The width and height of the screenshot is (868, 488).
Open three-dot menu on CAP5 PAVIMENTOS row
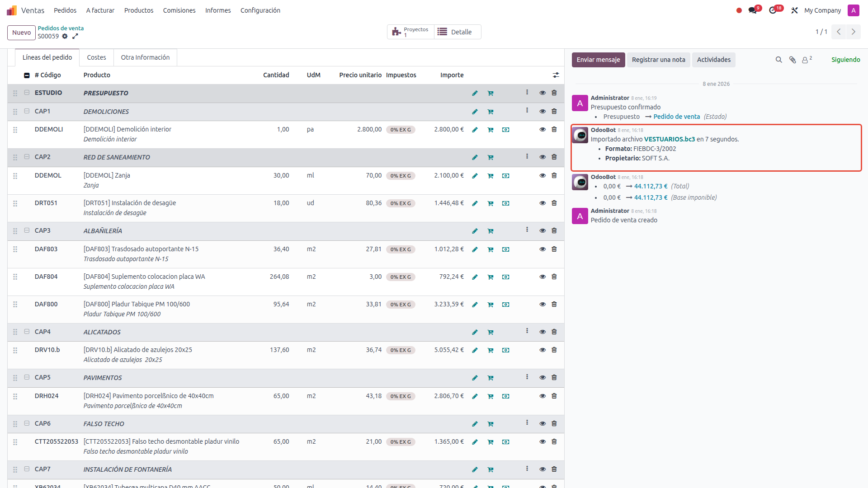(527, 377)
